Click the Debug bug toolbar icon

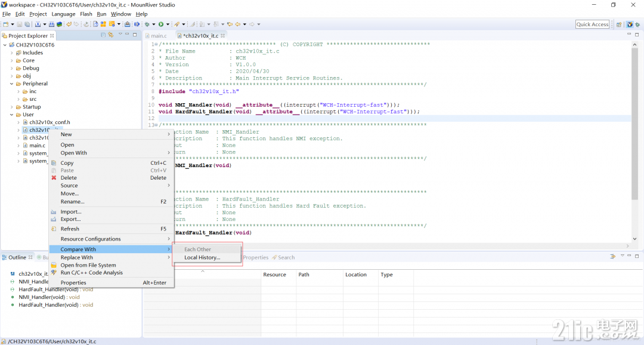click(x=147, y=24)
